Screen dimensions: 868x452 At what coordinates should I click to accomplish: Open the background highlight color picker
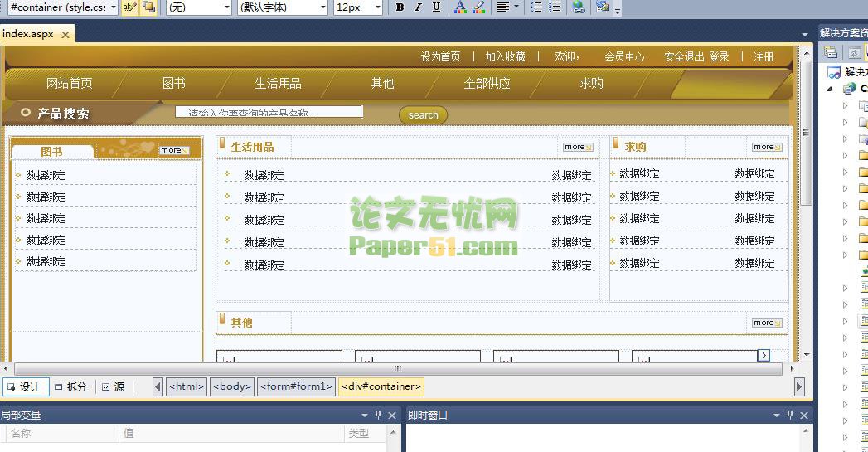coord(479,7)
